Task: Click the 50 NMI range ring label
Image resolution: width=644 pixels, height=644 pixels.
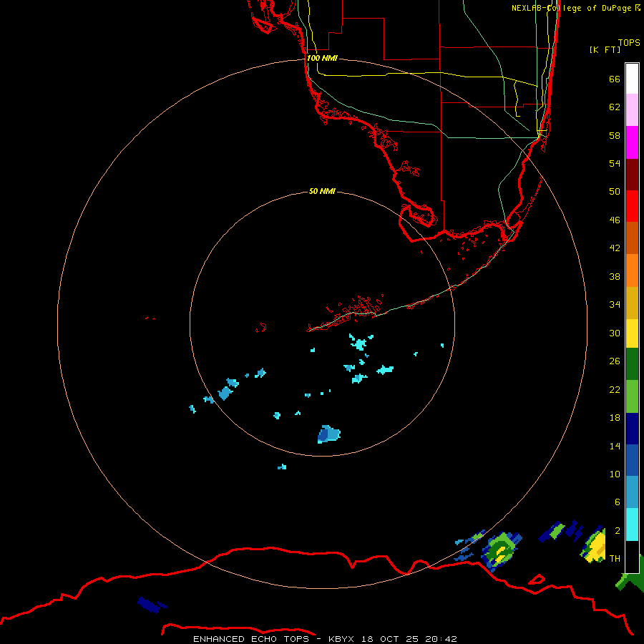Action: 322,191
